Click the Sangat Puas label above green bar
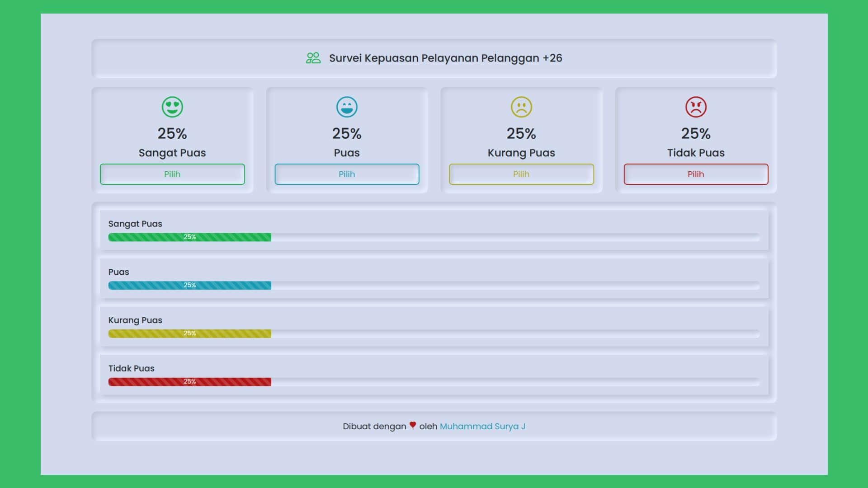Image resolution: width=868 pixels, height=488 pixels. point(135,224)
